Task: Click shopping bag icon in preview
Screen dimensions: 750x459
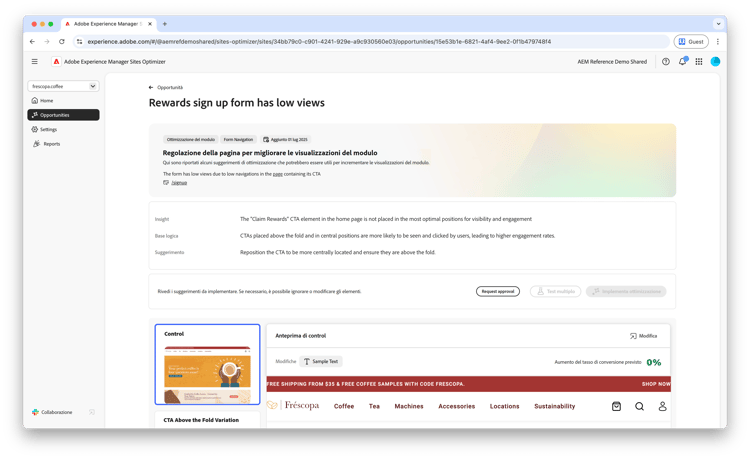Action: (x=617, y=406)
